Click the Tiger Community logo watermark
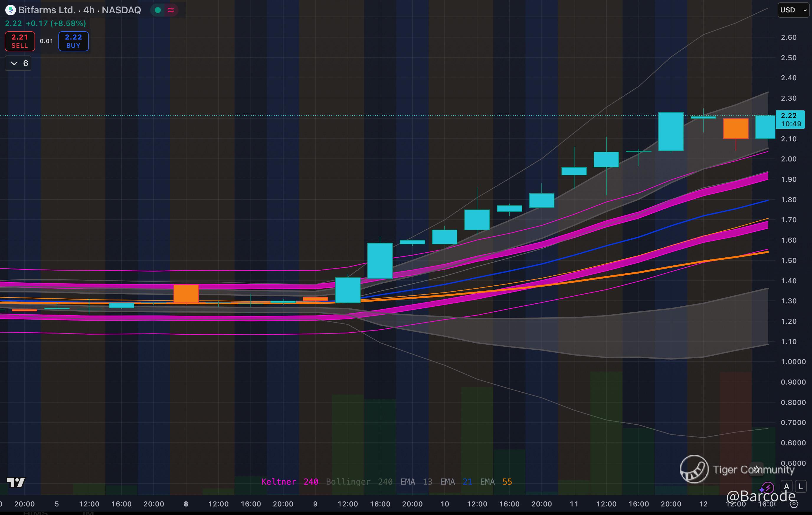812x515 pixels. coord(694,469)
